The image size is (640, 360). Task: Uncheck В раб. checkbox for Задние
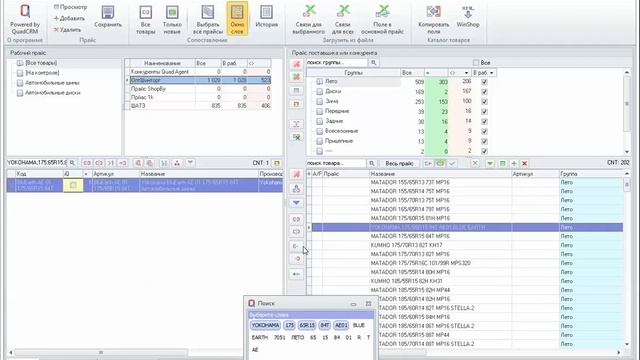point(484,121)
